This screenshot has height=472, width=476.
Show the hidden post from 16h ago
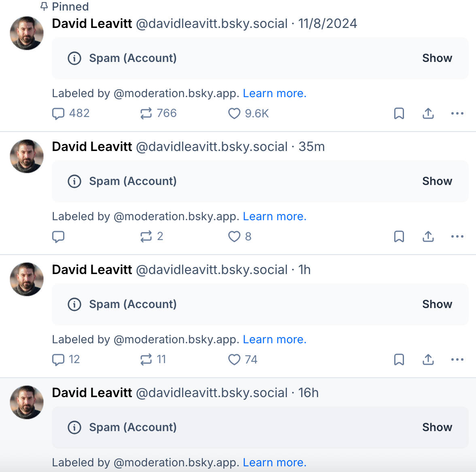point(437,427)
